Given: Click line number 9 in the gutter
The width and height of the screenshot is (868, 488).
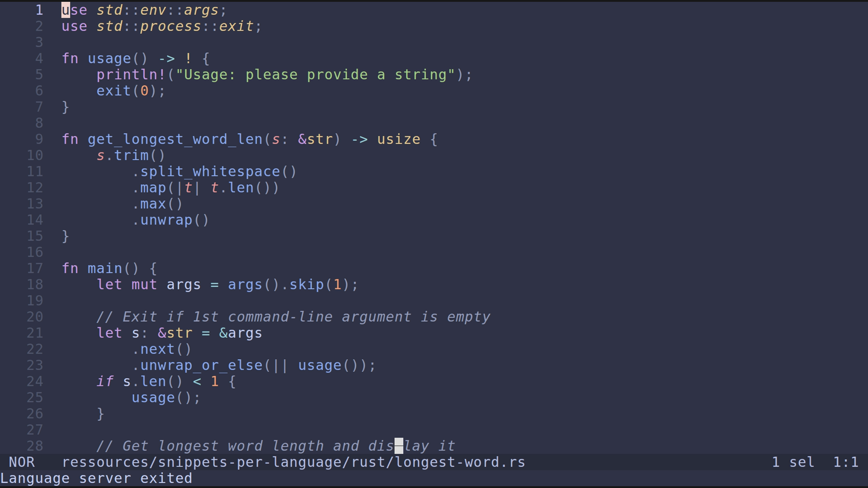Looking at the screenshot, I should click(39, 139).
